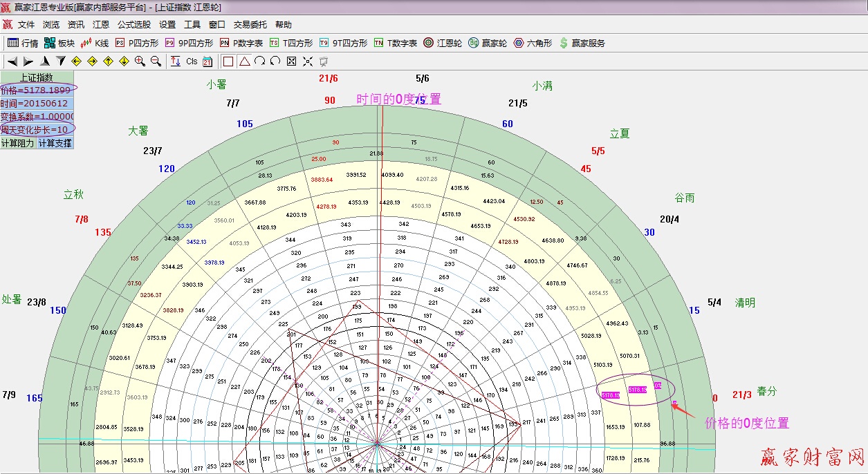The image size is (868, 474).
Task: Click the zoom in magnifier icon
Action: point(140,61)
